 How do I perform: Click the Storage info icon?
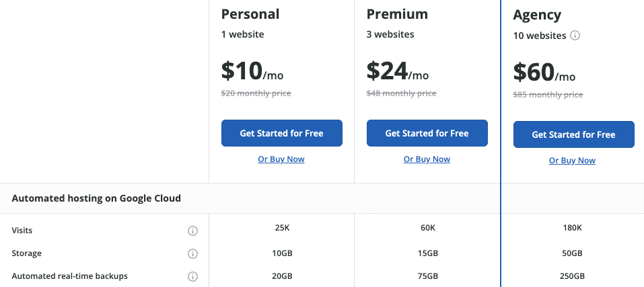point(192,254)
